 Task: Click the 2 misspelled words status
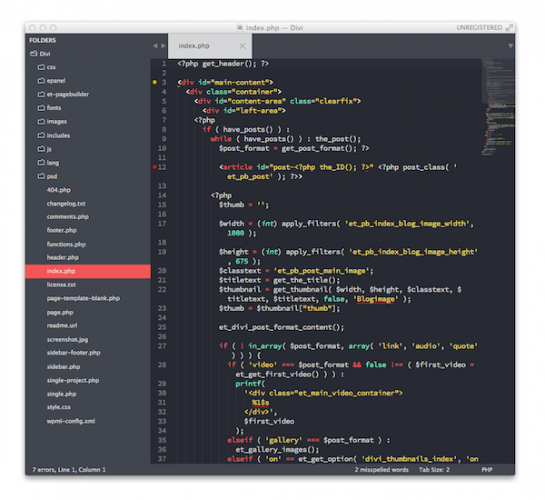[381, 470]
